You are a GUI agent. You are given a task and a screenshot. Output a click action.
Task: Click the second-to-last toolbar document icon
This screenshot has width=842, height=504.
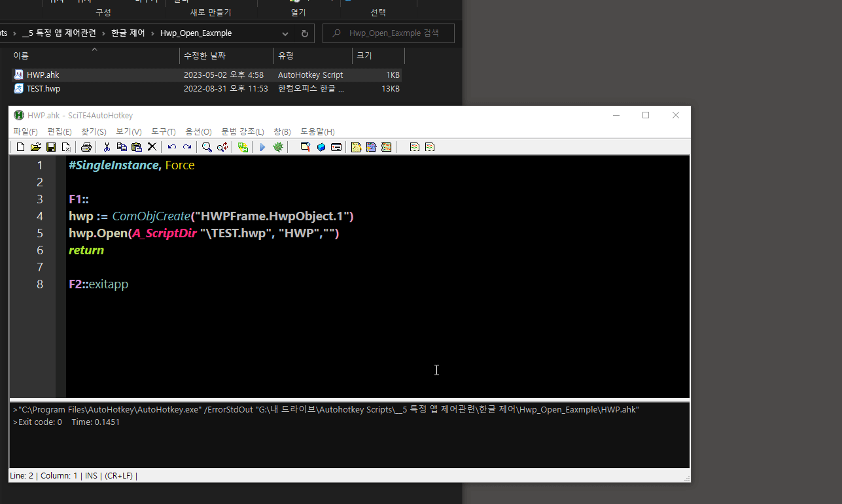coord(414,147)
